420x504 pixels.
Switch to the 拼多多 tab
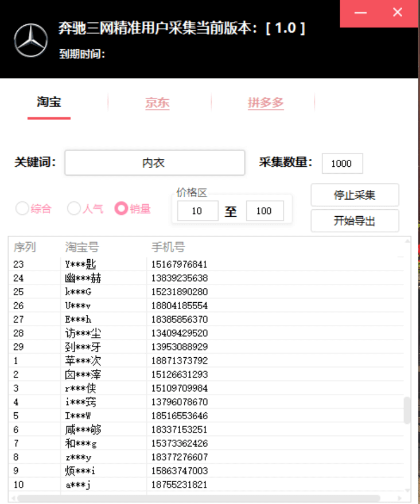[x=266, y=103]
